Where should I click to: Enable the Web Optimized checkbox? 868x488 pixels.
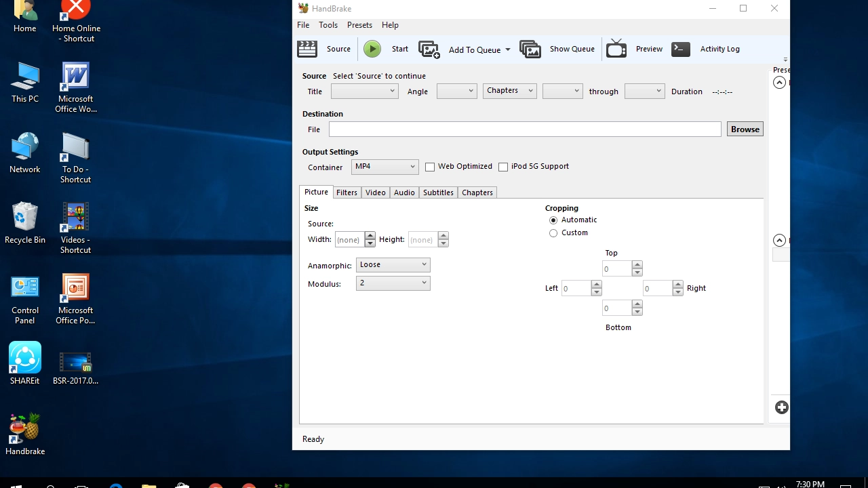tap(430, 167)
